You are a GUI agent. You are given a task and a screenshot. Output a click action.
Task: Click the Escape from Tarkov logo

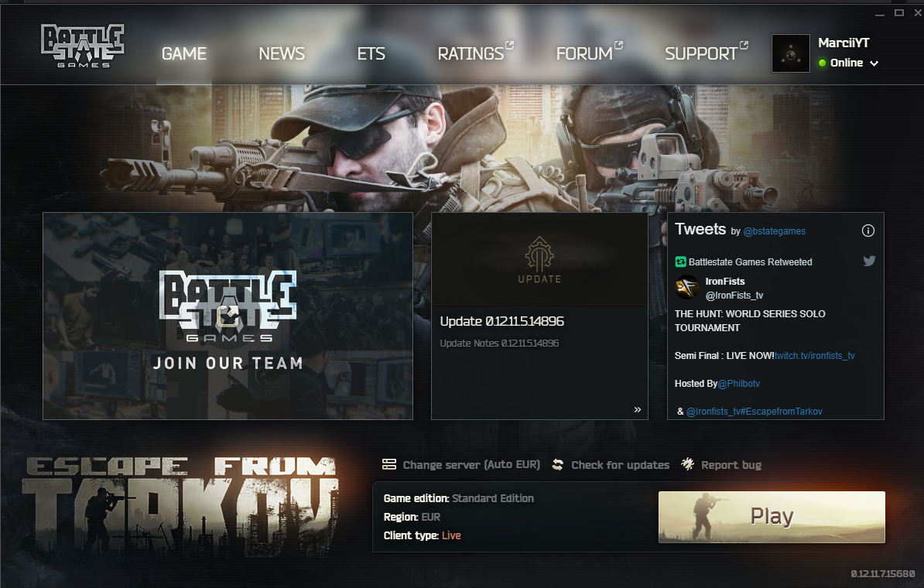(180, 505)
